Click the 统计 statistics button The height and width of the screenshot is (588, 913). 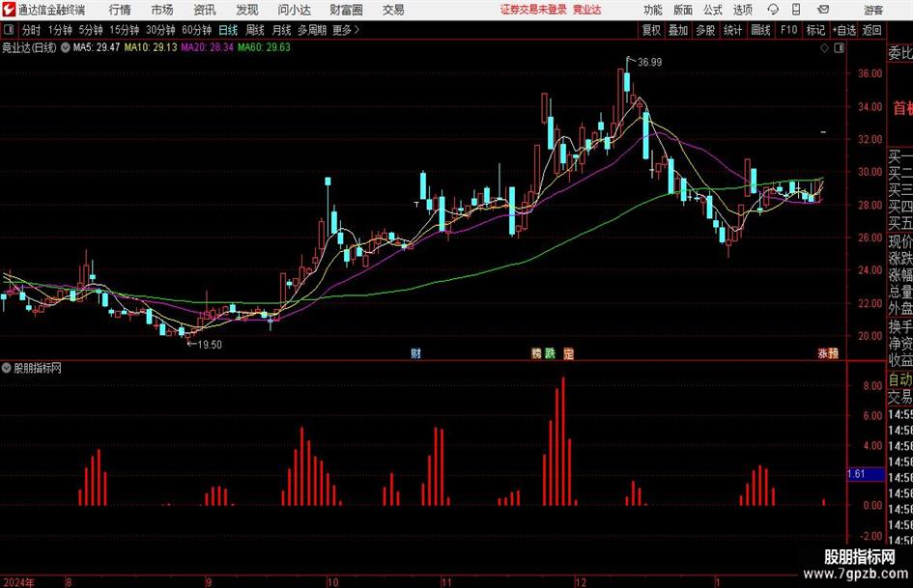[x=732, y=30]
